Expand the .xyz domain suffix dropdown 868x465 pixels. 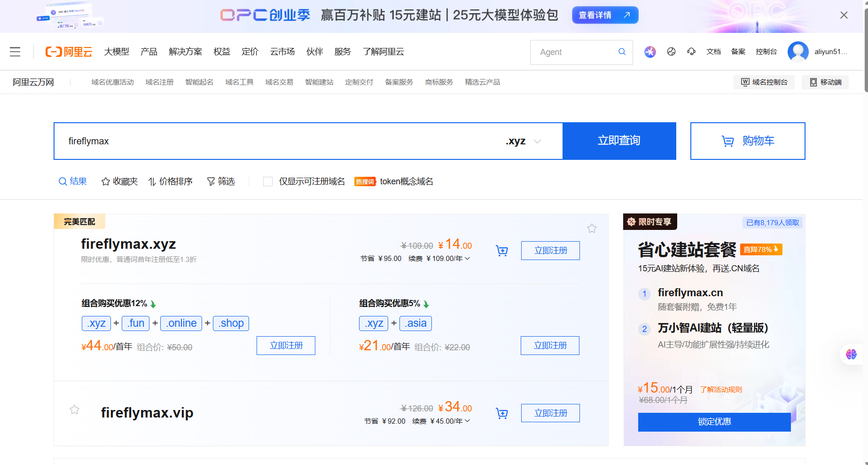point(524,141)
